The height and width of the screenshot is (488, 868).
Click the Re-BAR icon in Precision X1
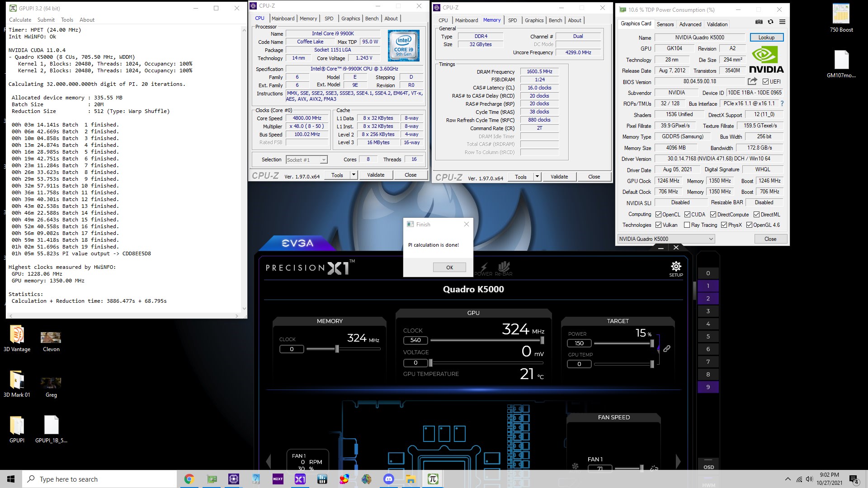pyautogui.click(x=504, y=268)
